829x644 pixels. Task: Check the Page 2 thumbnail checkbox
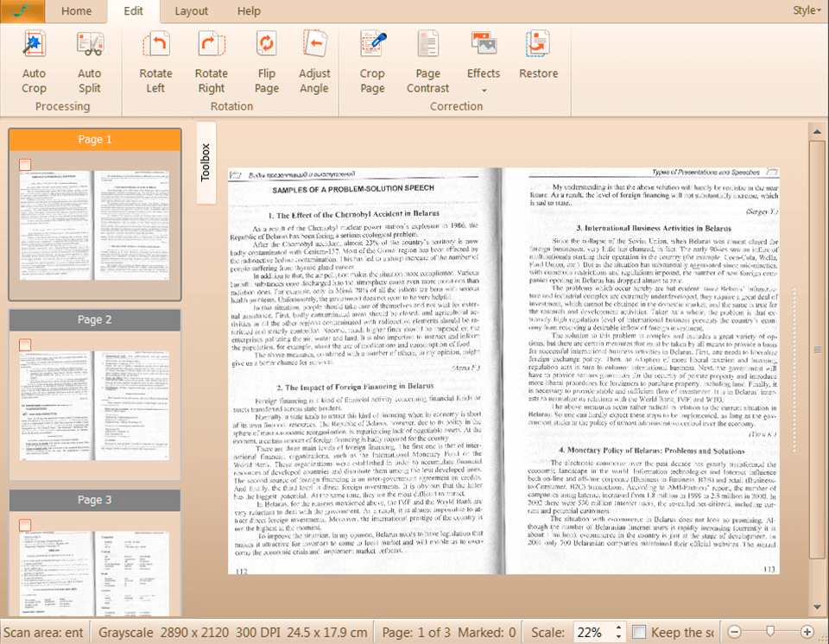(x=25, y=344)
